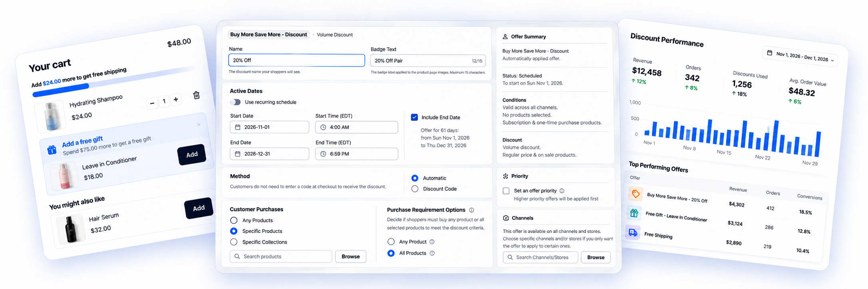Choose Any Products under Customer Purchases
868x289 pixels.
point(234,220)
